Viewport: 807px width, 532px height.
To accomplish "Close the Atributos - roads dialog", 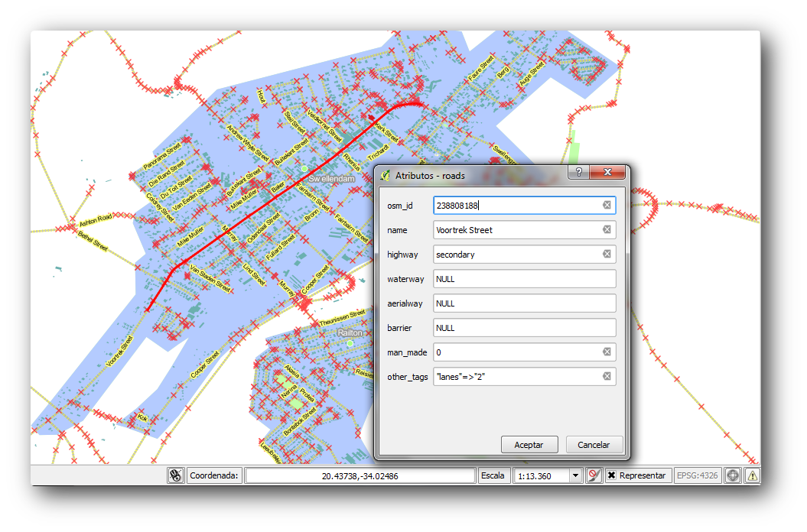I will [607, 172].
